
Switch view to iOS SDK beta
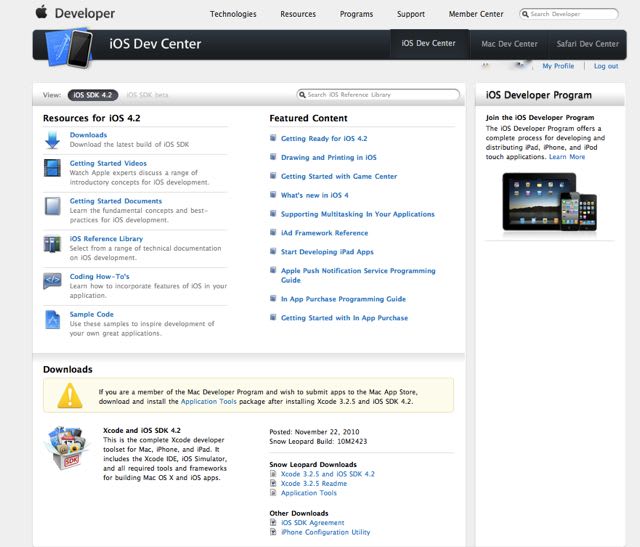[x=147, y=95]
